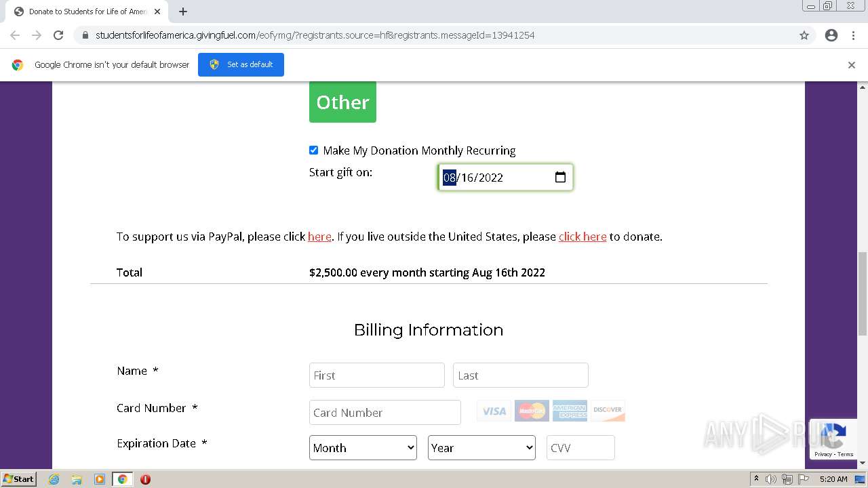This screenshot has width=868, height=488.
Task: Open File Explorer from taskbar
Action: click(x=77, y=479)
